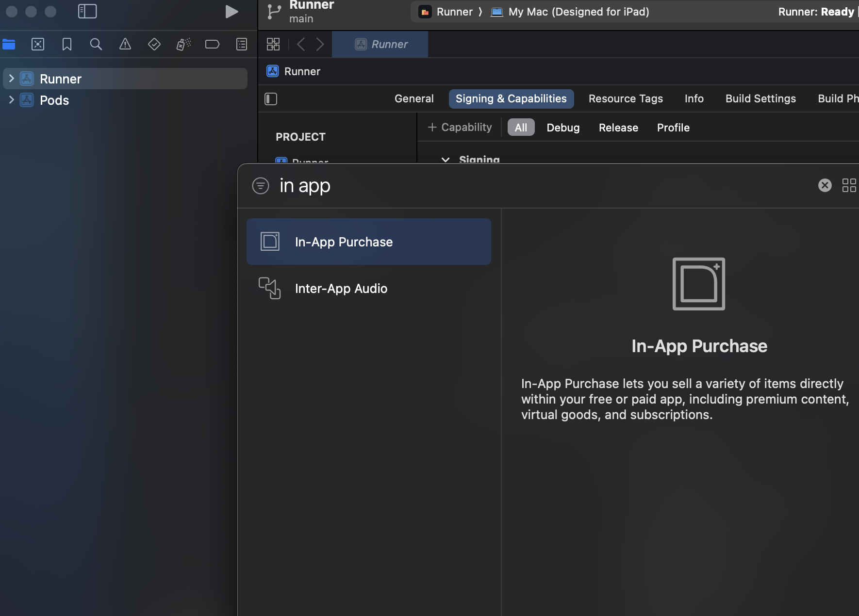Viewport: 859px width, 616px height.
Task: Click the Runner breadcrumb in jump bar
Action: click(x=294, y=71)
